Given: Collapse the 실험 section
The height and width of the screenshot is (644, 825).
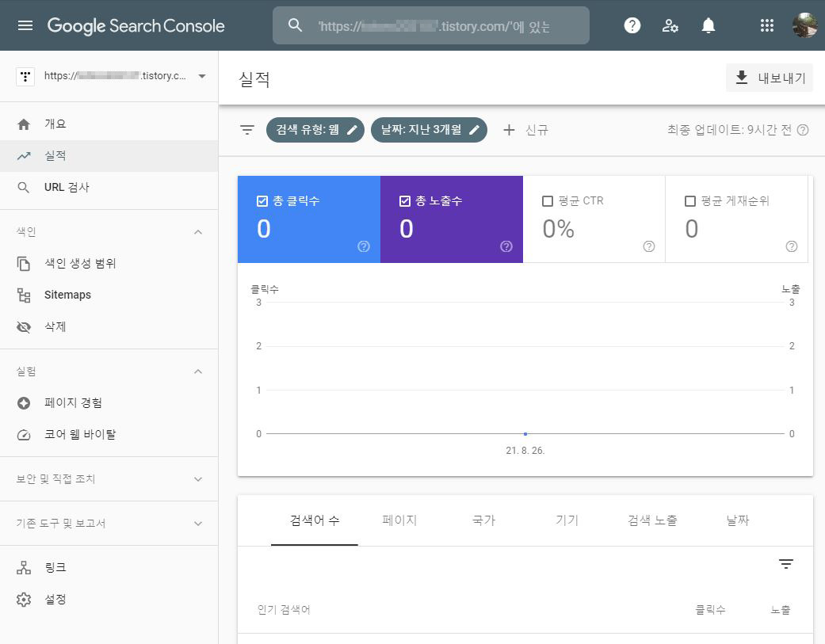Looking at the screenshot, I should [198, 372].
